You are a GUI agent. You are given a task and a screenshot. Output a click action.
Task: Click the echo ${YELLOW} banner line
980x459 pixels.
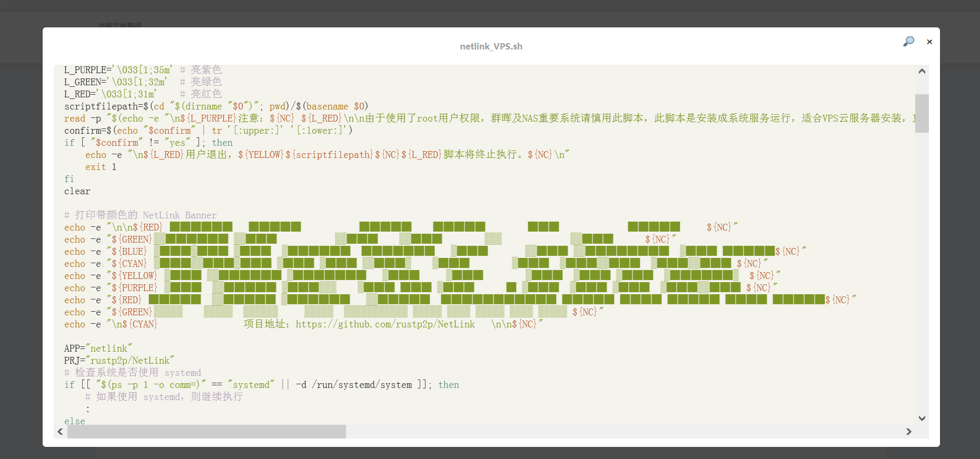click(422, 276)
